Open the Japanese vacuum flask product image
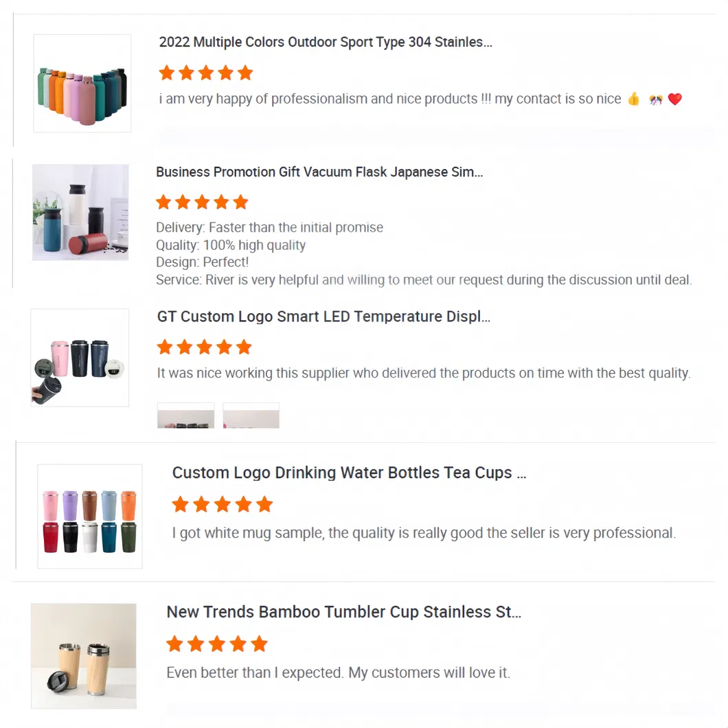 [80, 212]
